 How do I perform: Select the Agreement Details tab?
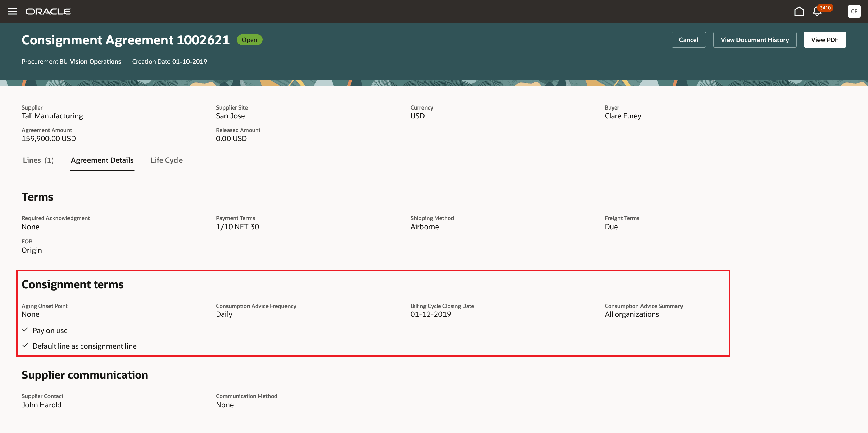click(102, 160)
